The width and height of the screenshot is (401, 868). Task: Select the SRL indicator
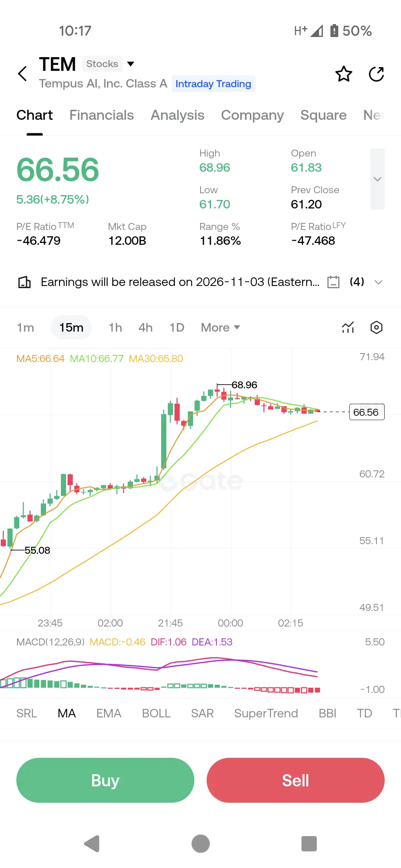click(x=27, y=713)
